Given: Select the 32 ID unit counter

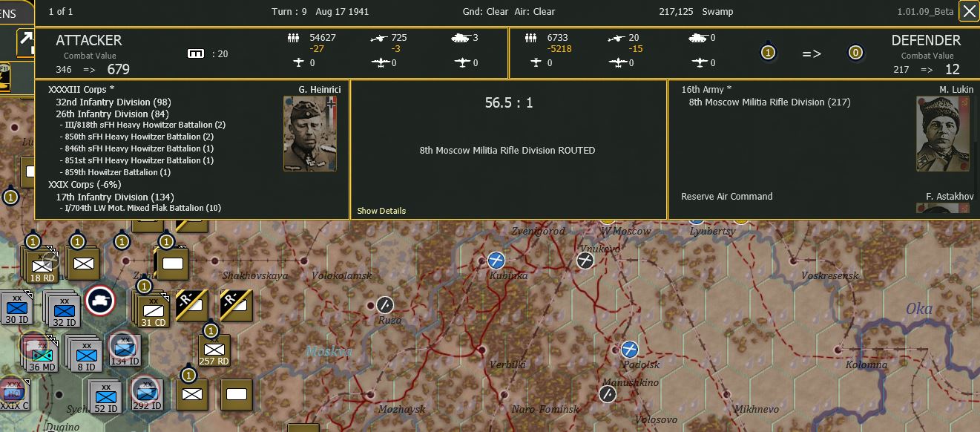Looking at the screenshot, I should 64,310.
